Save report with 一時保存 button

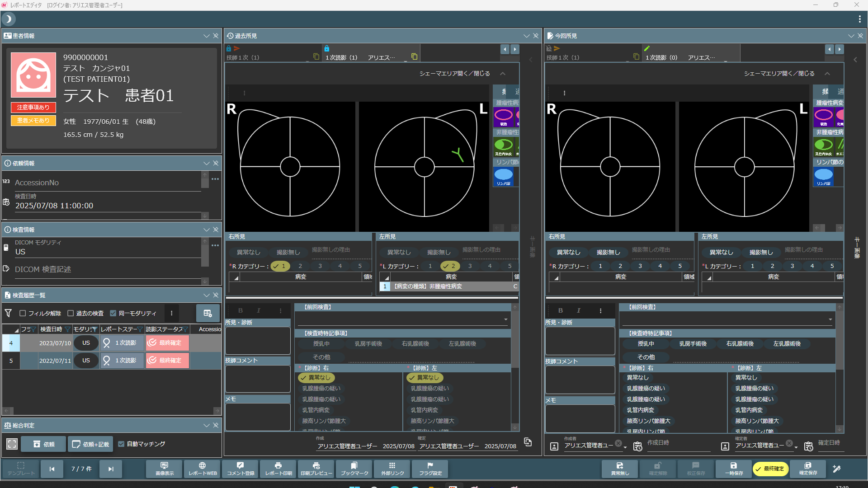(734, 469)
